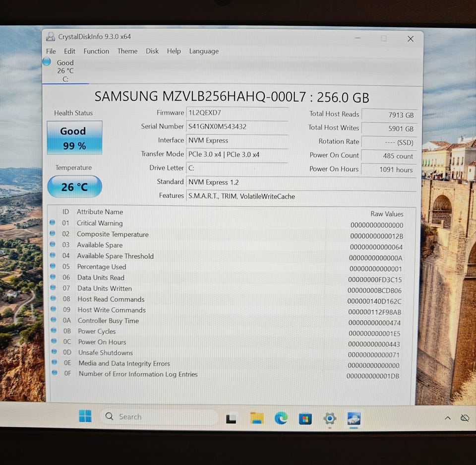
Task: Click the ID column header
Action: (x=65, y=211)
